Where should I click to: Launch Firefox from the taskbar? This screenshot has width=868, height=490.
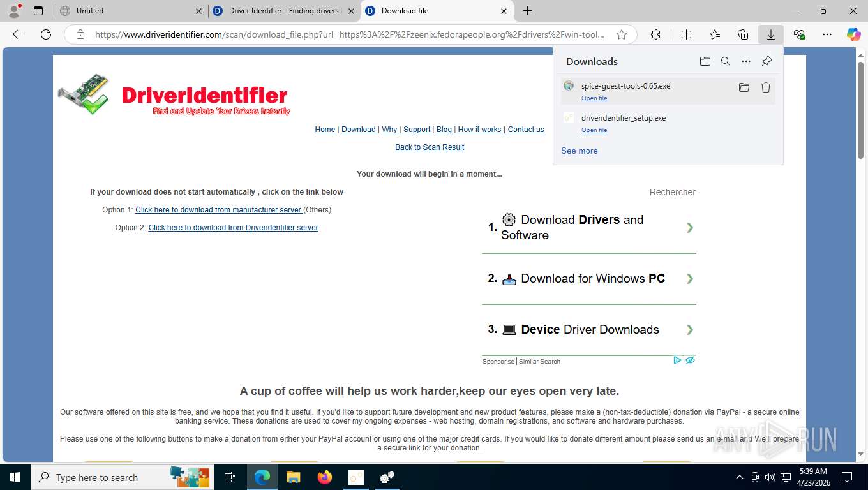coord(325,477)
